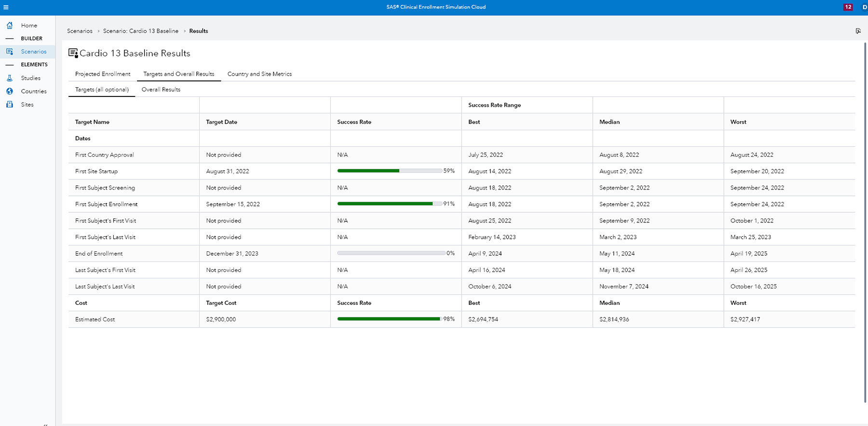Viewport: 868px width, 426px height.
Task: Click the vertical scrollbar on right
Action: click(865, 222)
